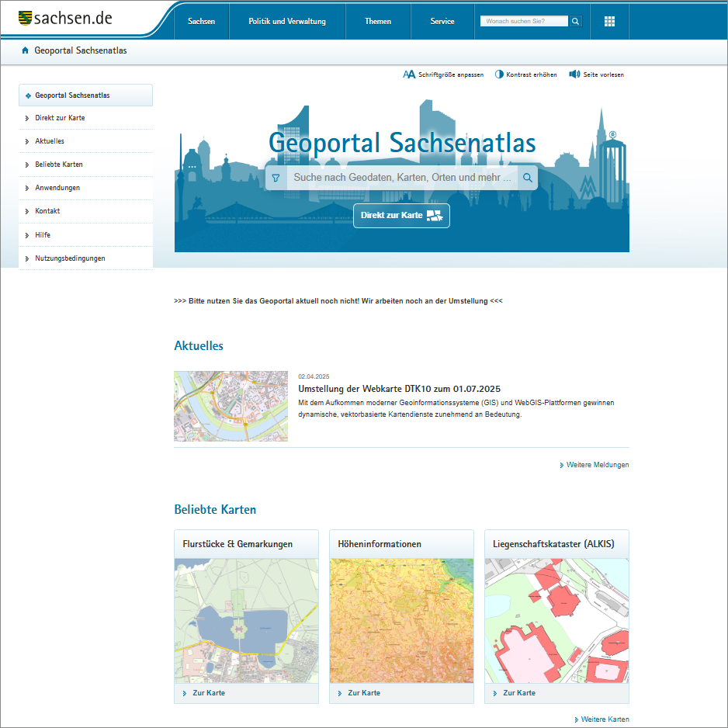
Task: Open the Themen menu
Action: pos(378,22)
